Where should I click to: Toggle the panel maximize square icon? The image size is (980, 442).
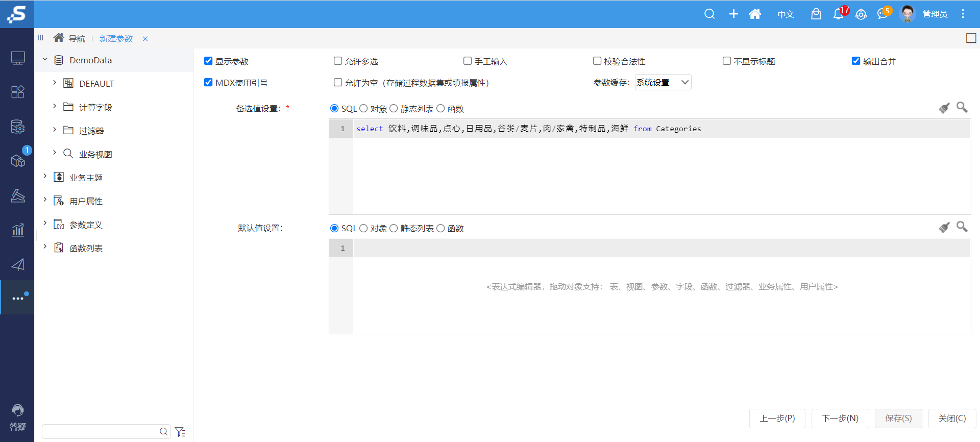click(971, 38)
